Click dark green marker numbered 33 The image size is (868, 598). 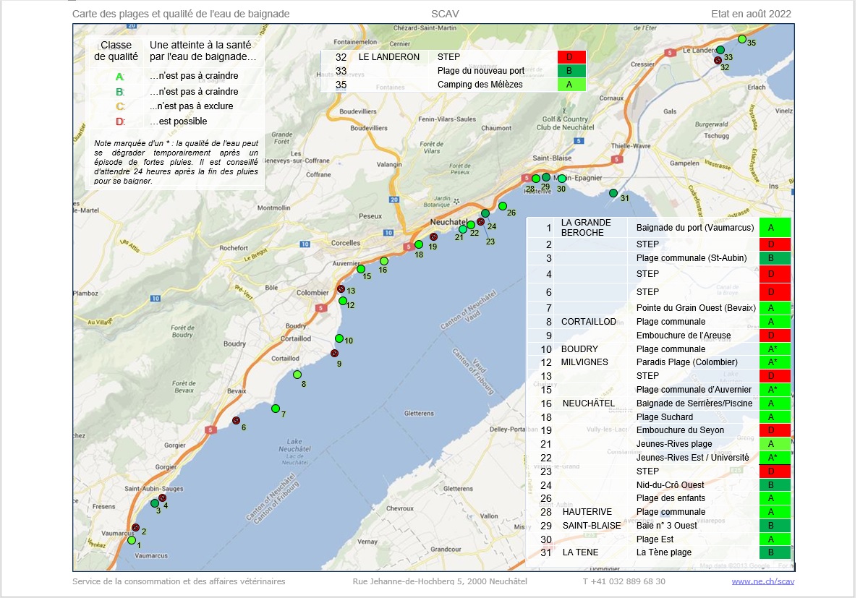coord(720,50)
